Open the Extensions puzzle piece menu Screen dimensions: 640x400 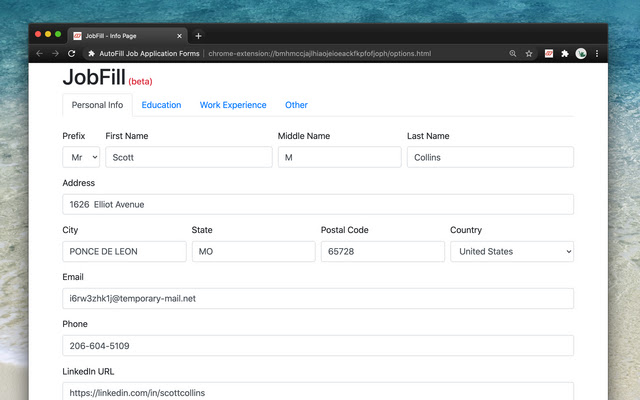click(565, 53)
